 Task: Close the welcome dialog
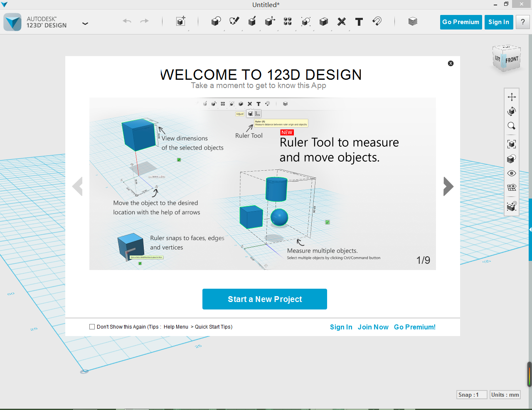[451, 64]
